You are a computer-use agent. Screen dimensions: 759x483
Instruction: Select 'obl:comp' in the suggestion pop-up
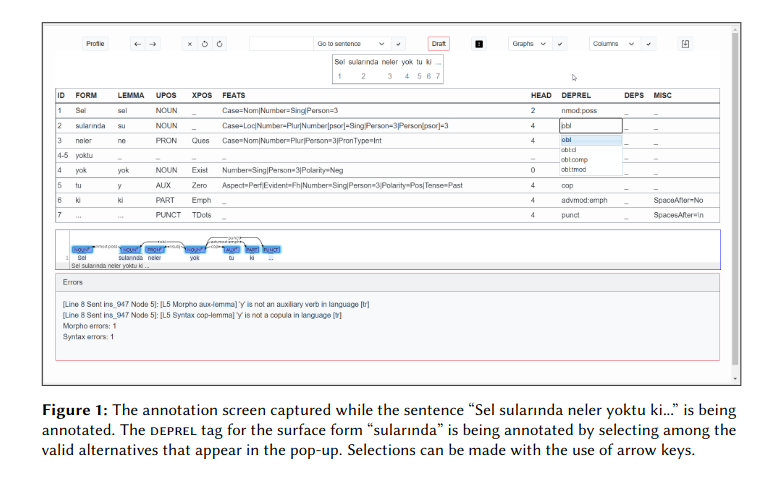point(591,160)
